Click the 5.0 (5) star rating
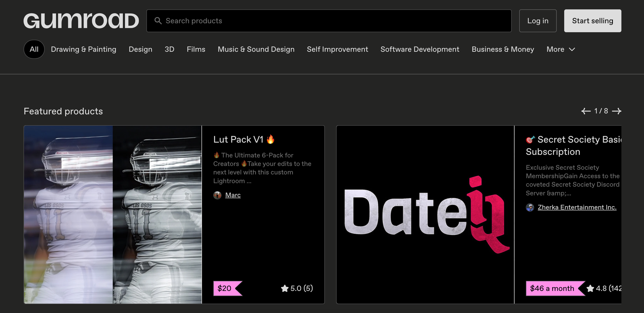This screenshot has width=644, height=313. click(x=297, y=288)
